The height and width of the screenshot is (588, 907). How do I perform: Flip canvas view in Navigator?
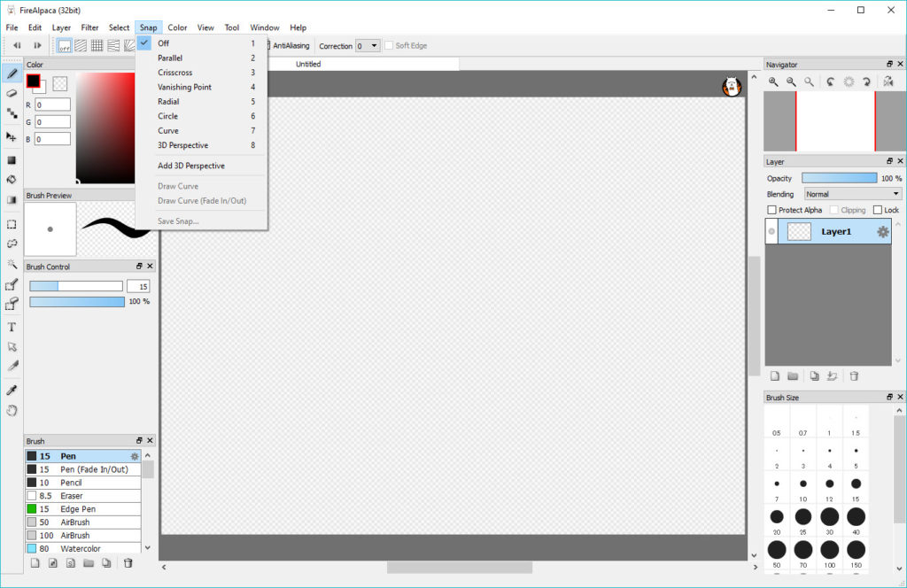coord(888,82)
